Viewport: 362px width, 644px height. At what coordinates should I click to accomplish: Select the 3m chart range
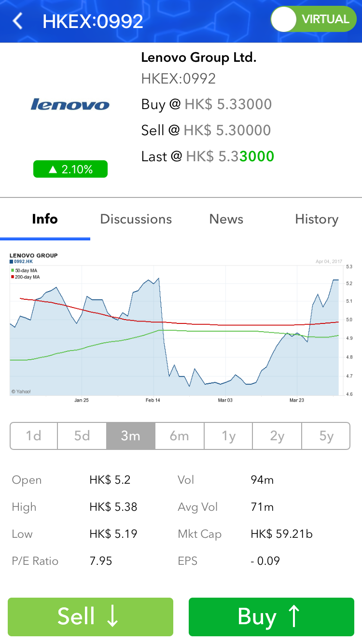pos(131,436)
